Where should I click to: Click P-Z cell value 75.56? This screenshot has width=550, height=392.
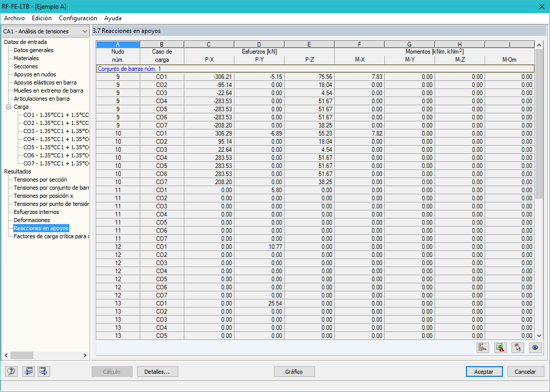tap(309, 77)
